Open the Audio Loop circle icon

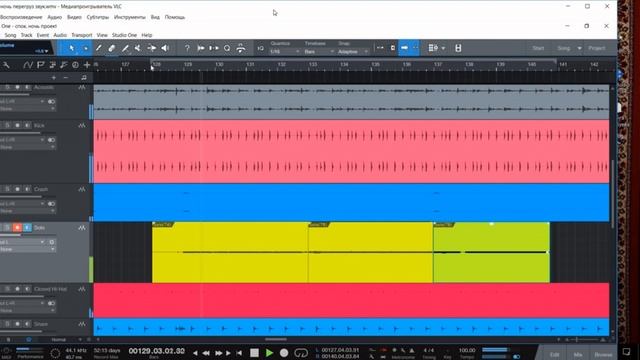(227, 48)
